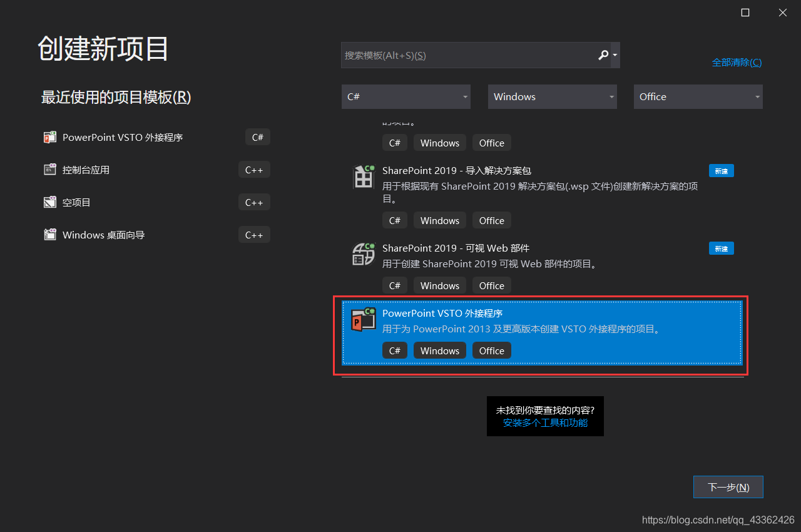The height and width of the screenshot is (532, 801).
Task: Click C++ tag beside Windows 桌面向导
Action: 254,235
